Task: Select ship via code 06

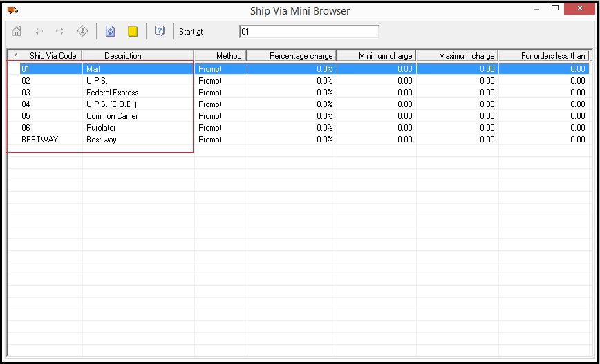Action: (x=51, y=128)
